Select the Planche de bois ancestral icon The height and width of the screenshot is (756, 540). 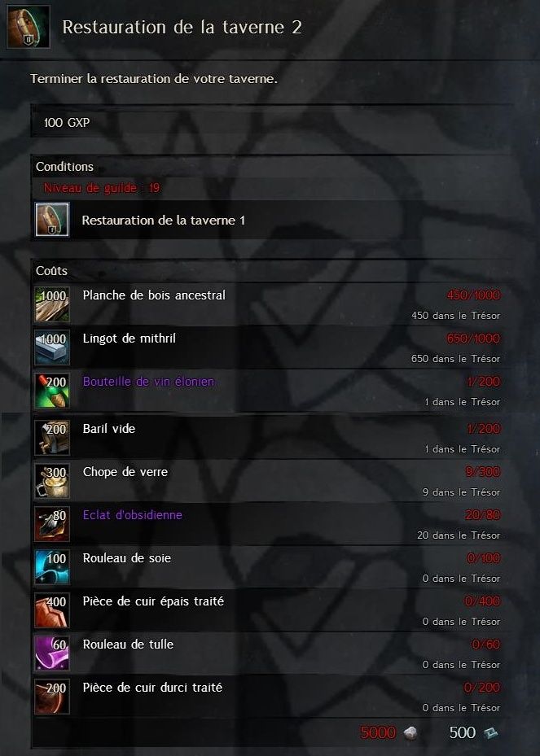52,304
